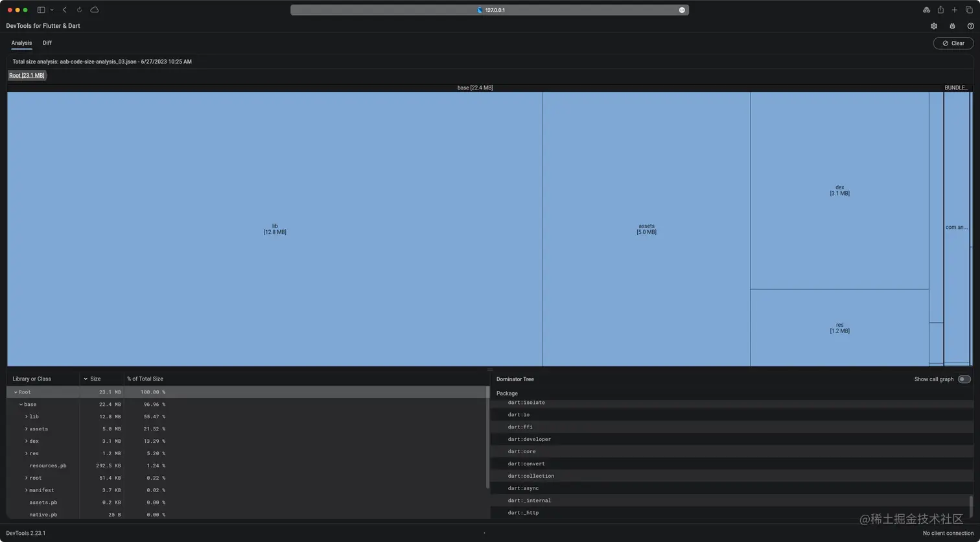Collapse the base tree row

pyautogui.click(x=21, y=405)
